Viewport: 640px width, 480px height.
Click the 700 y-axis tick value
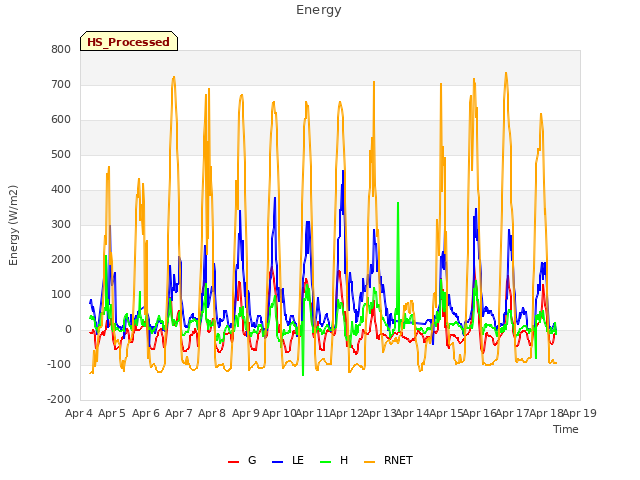(61, 84)
